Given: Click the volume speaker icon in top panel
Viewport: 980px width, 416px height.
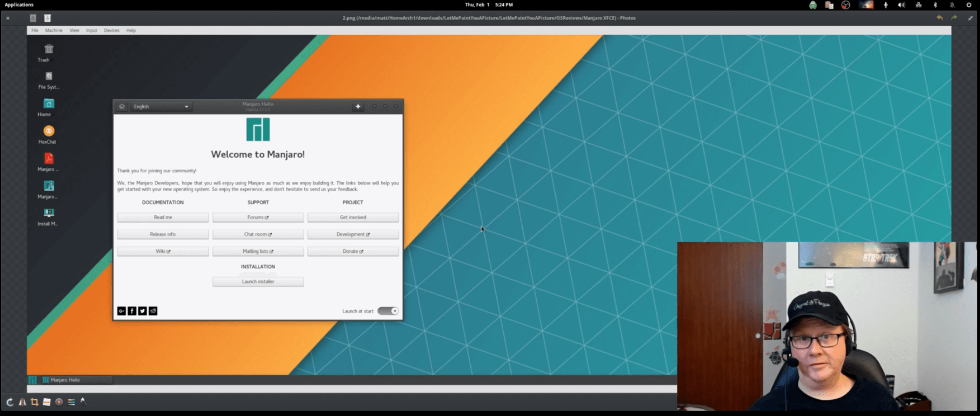Looking at the screenshot, I should 901,5.
